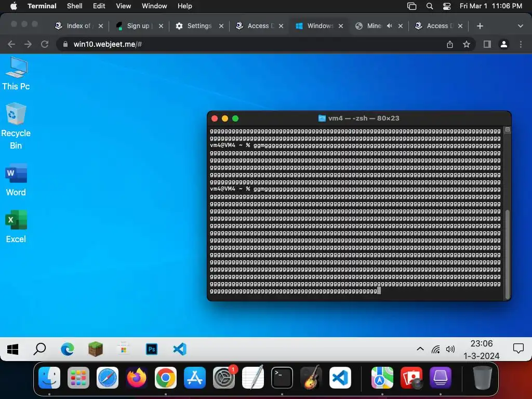This screenshot has height=399, width=532.
Task: Open Stage Manager windows icon in menu bar
Action: point(411,6)
